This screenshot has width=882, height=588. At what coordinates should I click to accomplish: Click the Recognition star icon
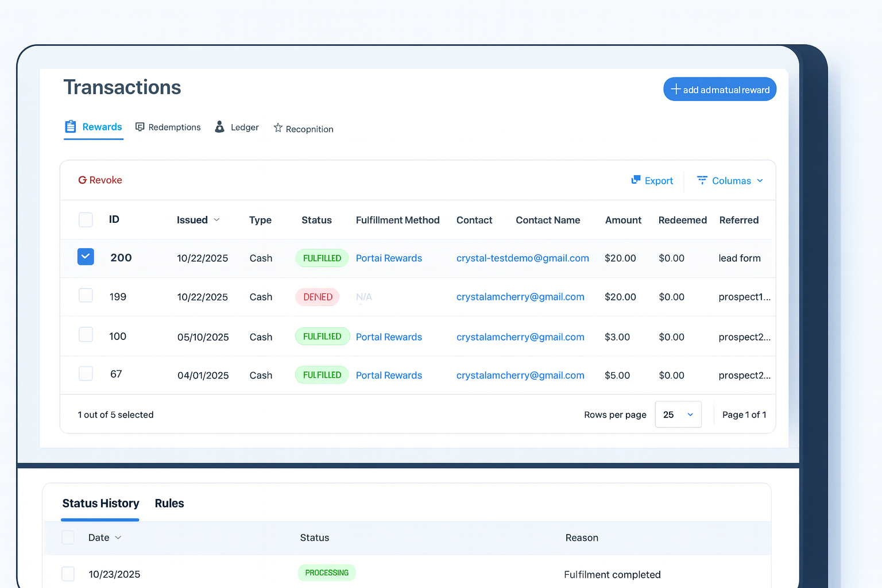point(278,128)
